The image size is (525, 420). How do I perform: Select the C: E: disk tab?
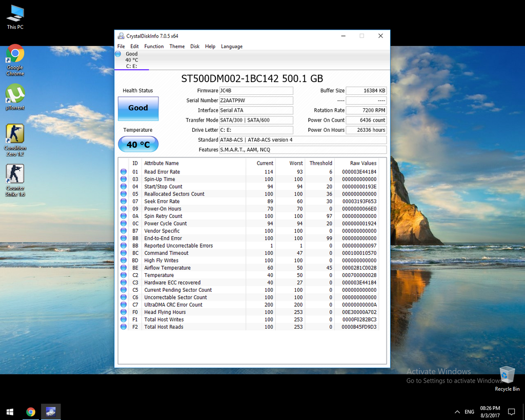coord(132,59)
